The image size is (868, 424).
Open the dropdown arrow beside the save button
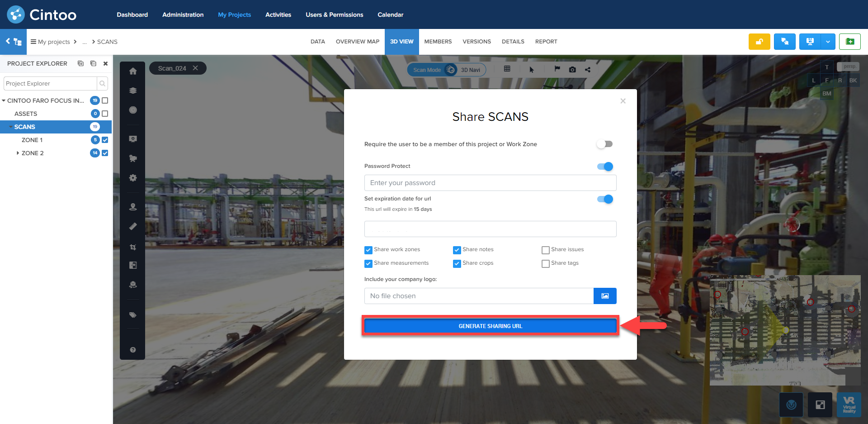click(x=828, y=42)
